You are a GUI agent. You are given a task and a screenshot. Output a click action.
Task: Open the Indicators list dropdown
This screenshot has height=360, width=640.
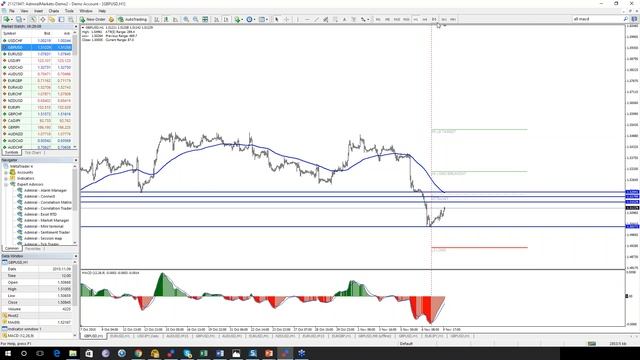[x=238, y=19]
